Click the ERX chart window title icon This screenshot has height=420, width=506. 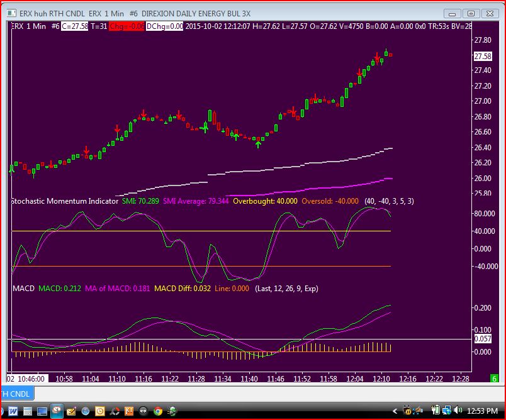(x=11, y=13)
